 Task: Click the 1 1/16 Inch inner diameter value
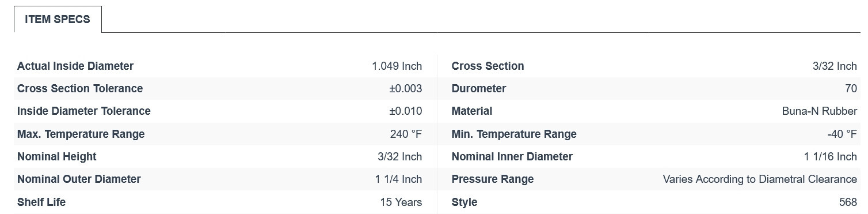(x=830, y=156)
